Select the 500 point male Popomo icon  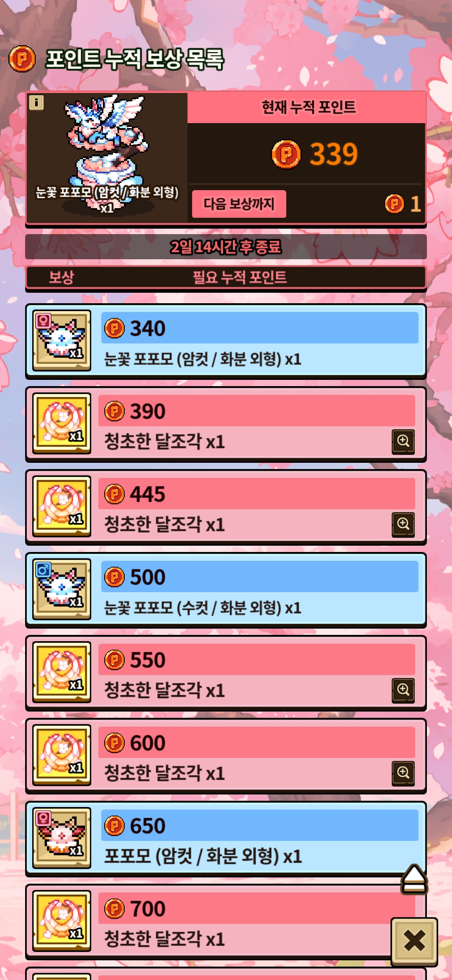pyautogui.click(x=62, y=589)
